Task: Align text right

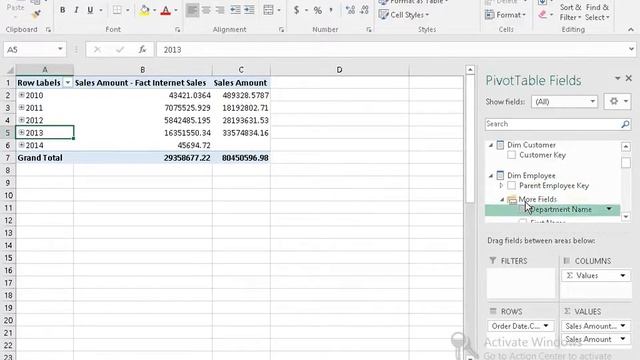Action: [x=220, y=10]
